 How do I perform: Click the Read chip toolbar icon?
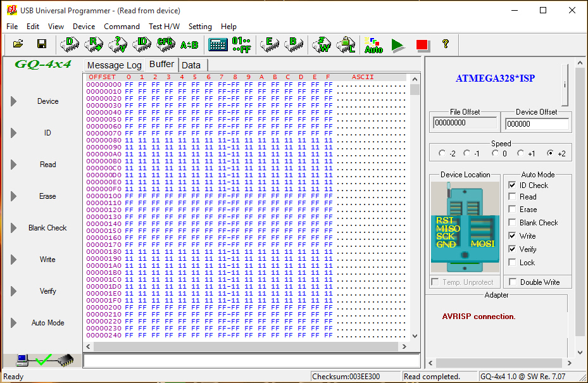click(x=95, y=44)
